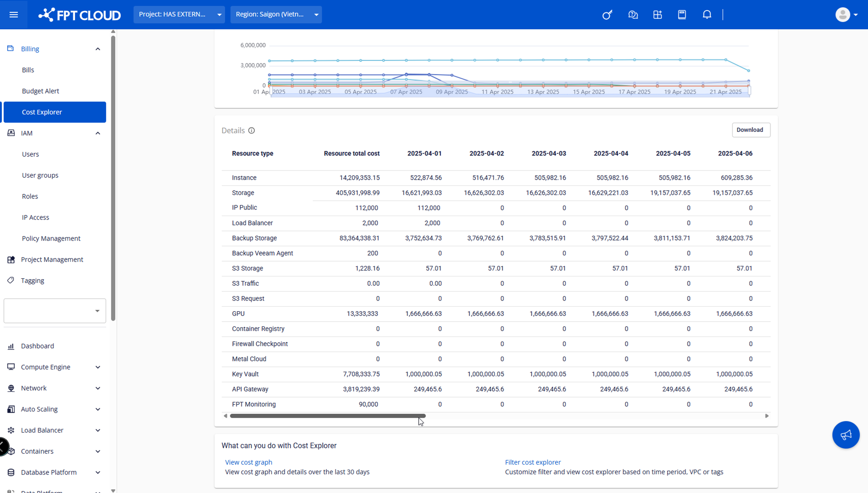Open Project Management in sidebar
The height and width of the screenshot is (493, 868).
(x=52, y=259)
